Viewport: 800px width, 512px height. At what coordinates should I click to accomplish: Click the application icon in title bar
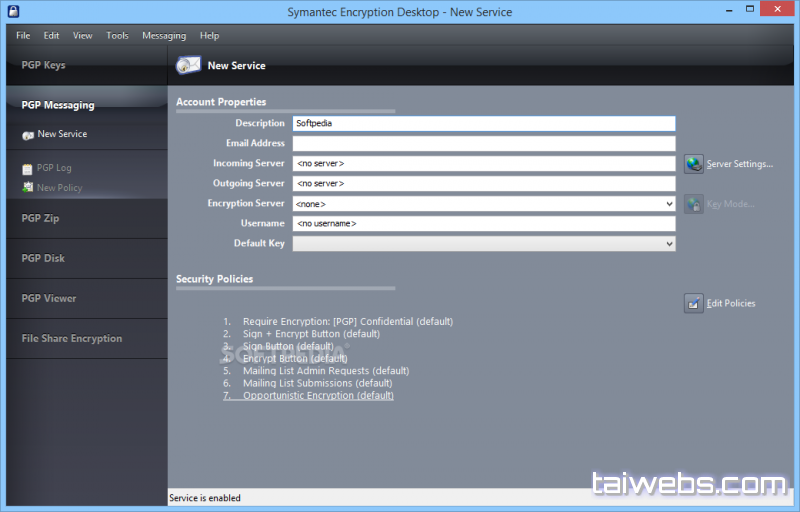point(10,12)
